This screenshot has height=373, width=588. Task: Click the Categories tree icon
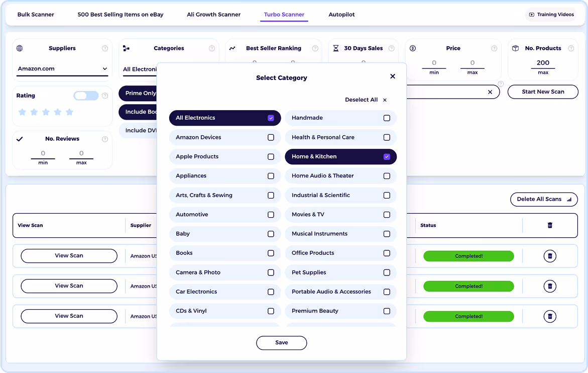(x=127, y=48)
